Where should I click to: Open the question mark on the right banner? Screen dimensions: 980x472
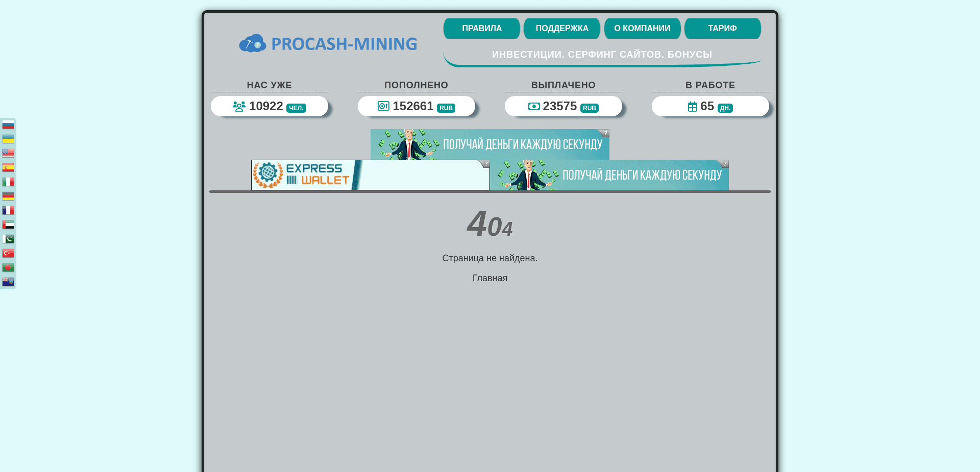tap(725, 163)
